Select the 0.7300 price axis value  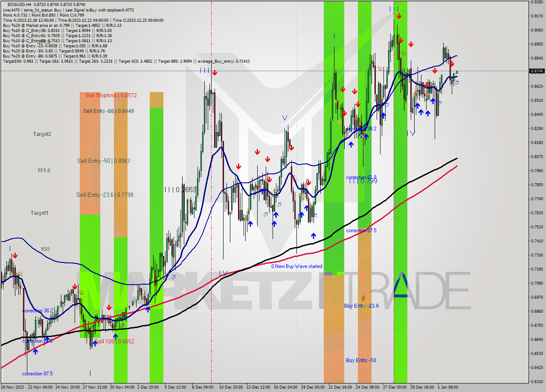pyautogui.click(x=537, y=255)
